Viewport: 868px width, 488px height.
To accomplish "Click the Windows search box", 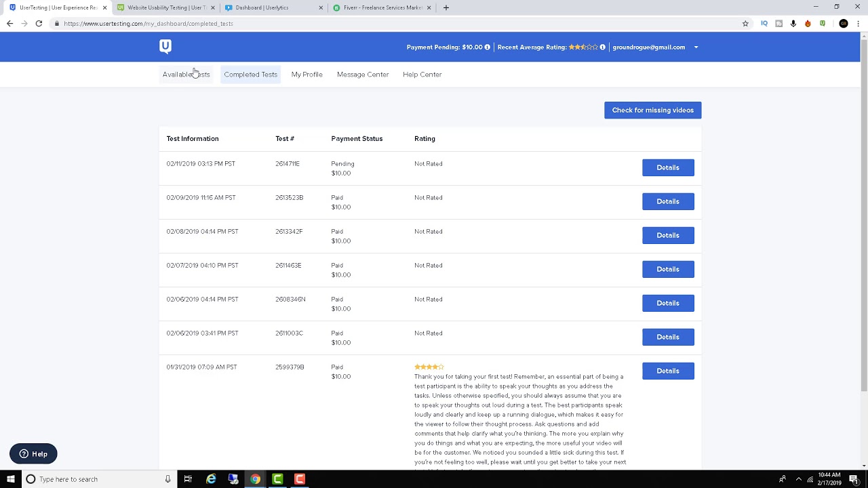I will point(98,479).
